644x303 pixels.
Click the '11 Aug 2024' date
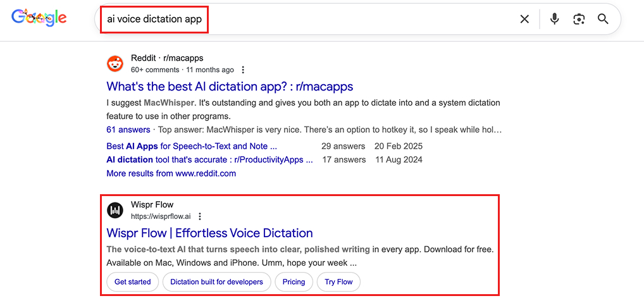399,159
